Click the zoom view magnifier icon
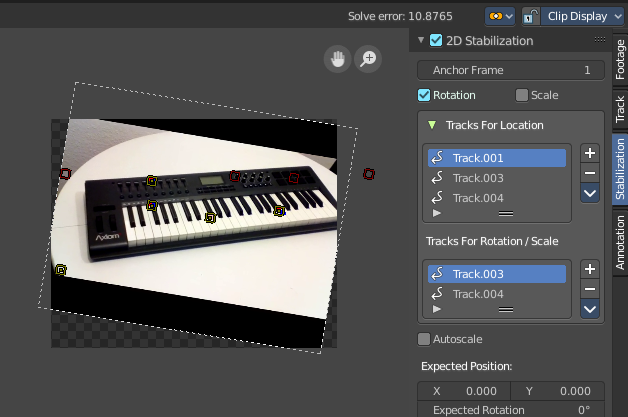Viewport: 628px width, 417px height. click(368, 59)
